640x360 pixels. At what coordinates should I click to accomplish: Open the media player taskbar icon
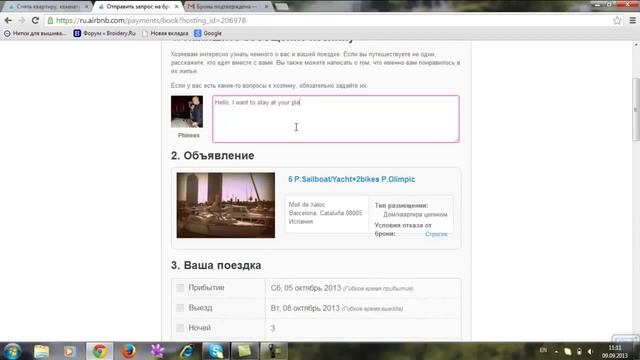pyautogui.click(x=69, y=351)
